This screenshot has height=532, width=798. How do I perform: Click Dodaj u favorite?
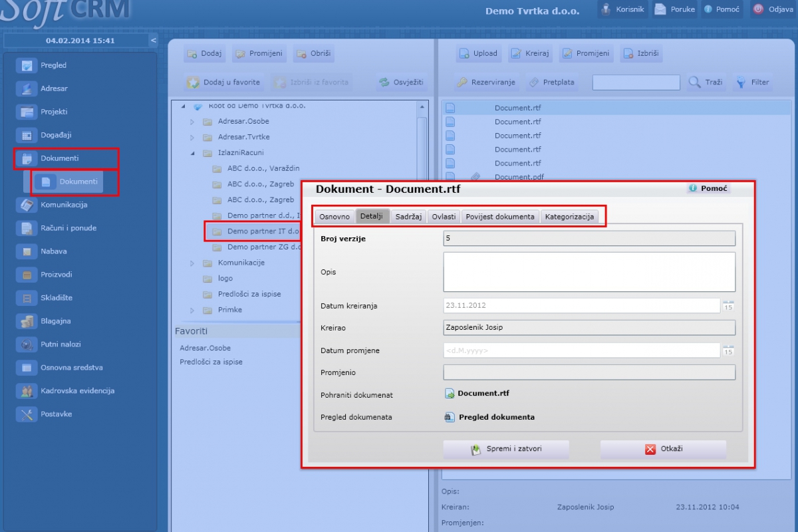coord(225,82)
